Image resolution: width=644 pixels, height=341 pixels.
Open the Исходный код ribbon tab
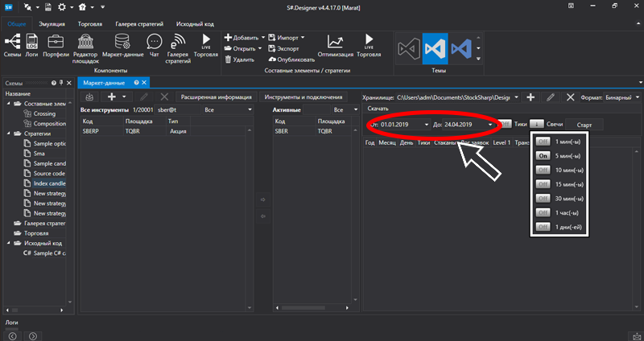click(x=197, y=24)
